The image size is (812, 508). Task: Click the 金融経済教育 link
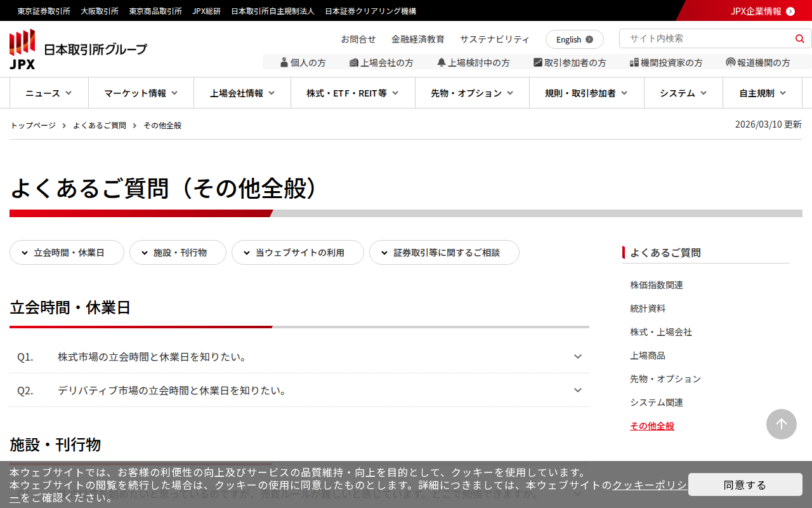(x=418, y=39)
